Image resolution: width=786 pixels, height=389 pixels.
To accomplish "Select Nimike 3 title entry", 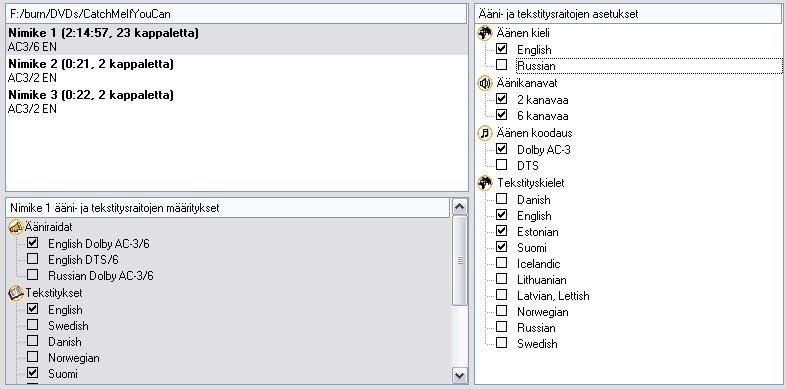I will (x=236, y=102).
